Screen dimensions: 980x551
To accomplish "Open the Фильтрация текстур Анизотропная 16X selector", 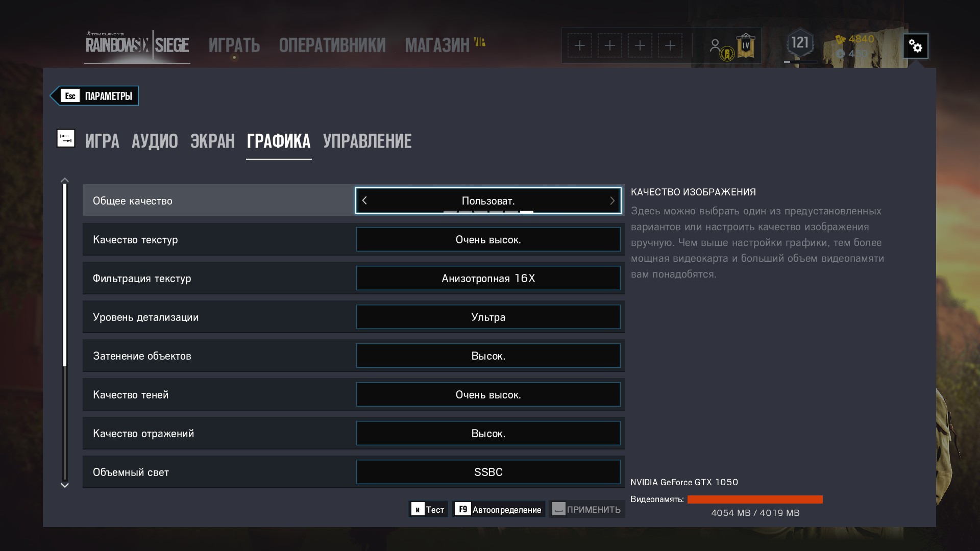I will 488,278.
